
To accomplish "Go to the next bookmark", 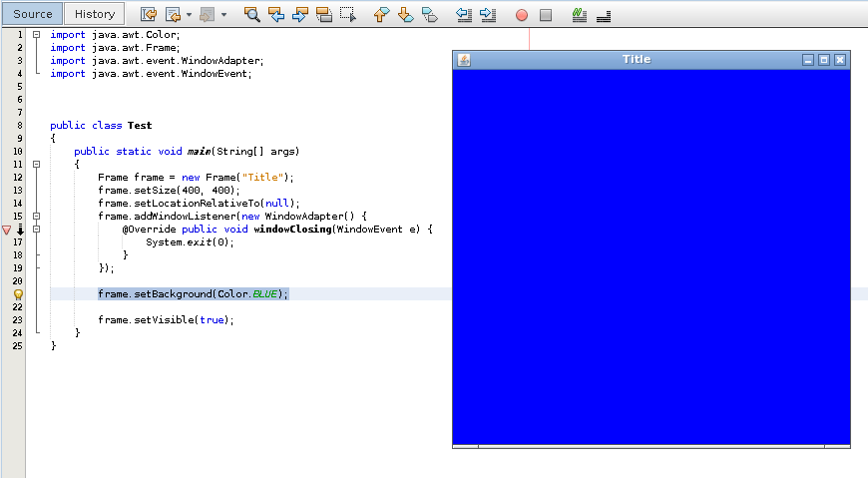I will click(405, 15).
